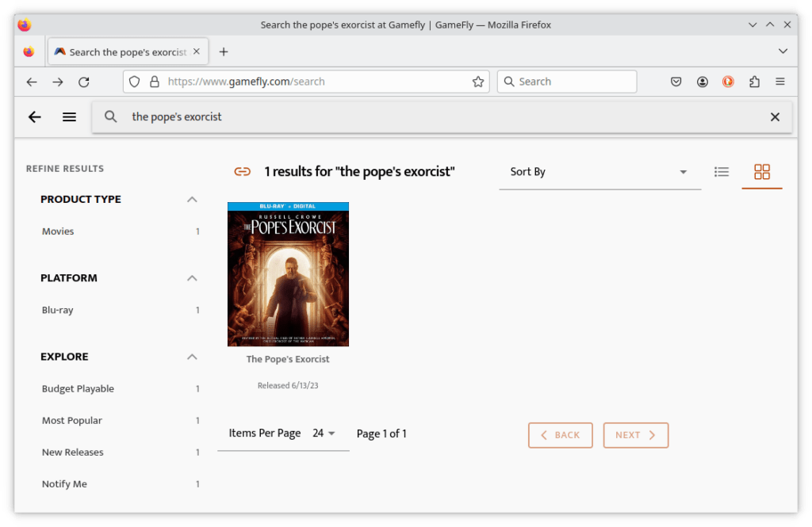Go back with the Firefox back arrow
This screenshot has height=527, width=812.
click(32, 82)
